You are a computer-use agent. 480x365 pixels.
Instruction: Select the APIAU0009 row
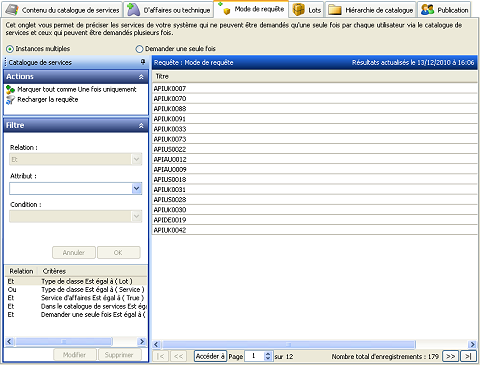click(x=315, y=169)
